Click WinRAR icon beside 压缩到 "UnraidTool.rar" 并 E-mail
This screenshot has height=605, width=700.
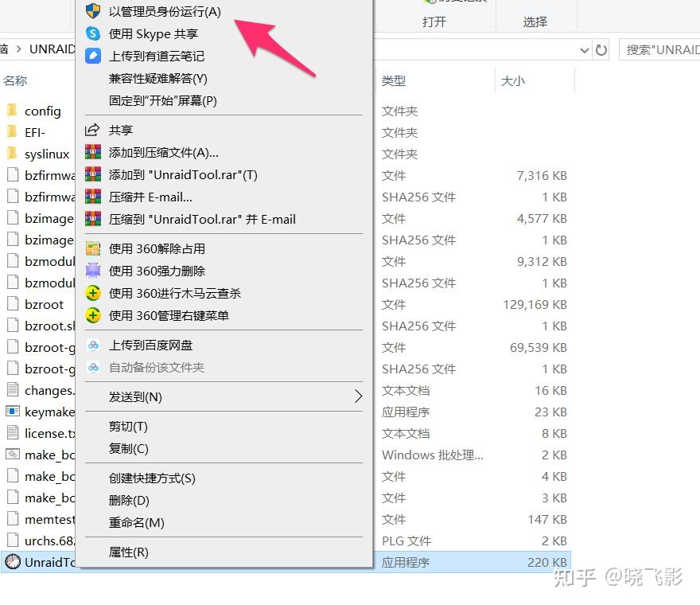(93, 220)
